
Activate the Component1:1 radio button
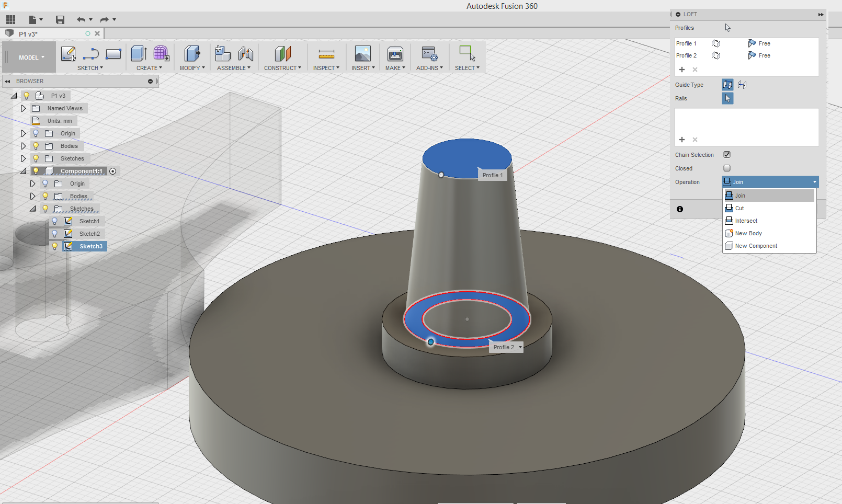point(112,171)
